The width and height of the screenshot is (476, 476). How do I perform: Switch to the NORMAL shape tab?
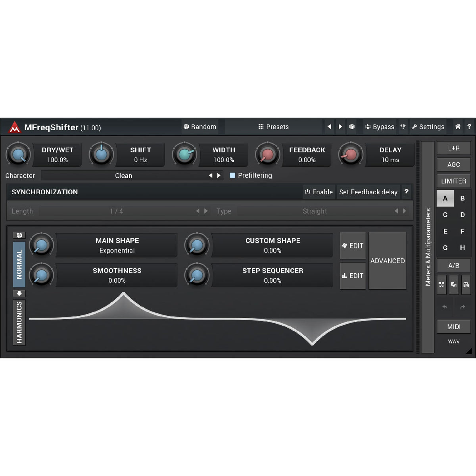point(19,265)
